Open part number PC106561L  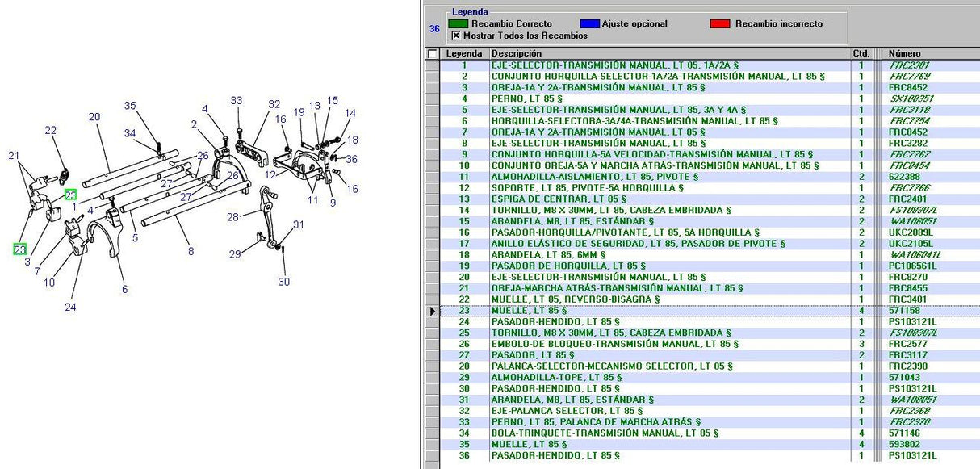[912, 266]
